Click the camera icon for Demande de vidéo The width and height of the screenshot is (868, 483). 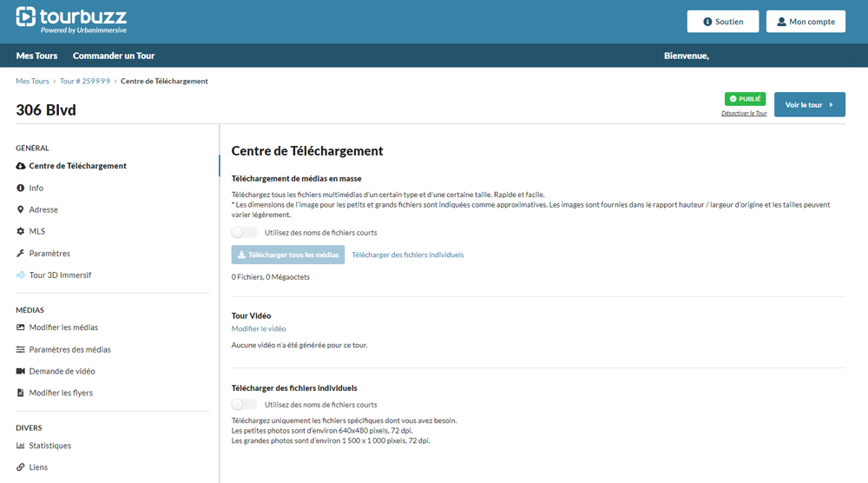pos(21,371)
